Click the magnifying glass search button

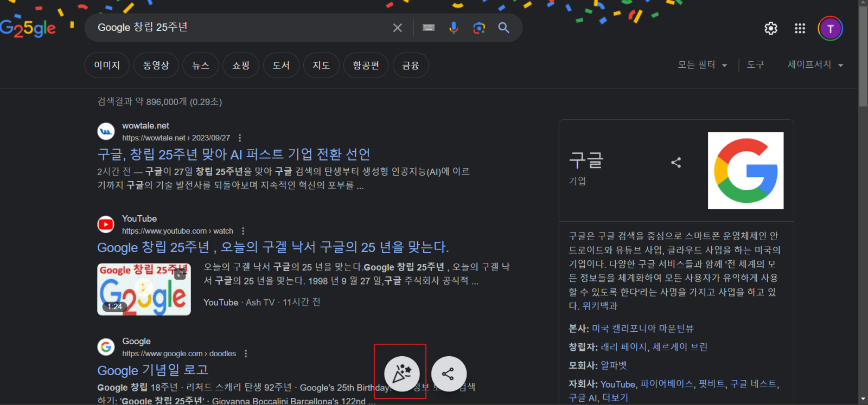tap(503, 28)
